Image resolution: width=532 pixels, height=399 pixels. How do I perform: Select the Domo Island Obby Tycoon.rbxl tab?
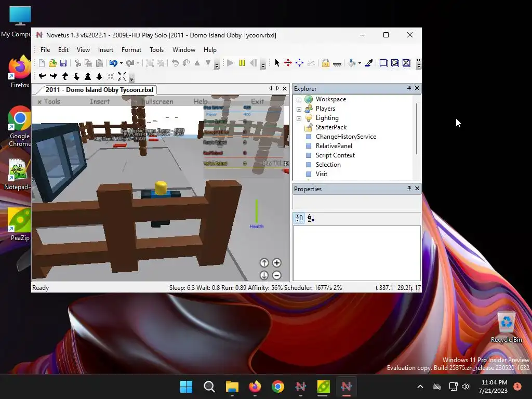coord(99,90)
